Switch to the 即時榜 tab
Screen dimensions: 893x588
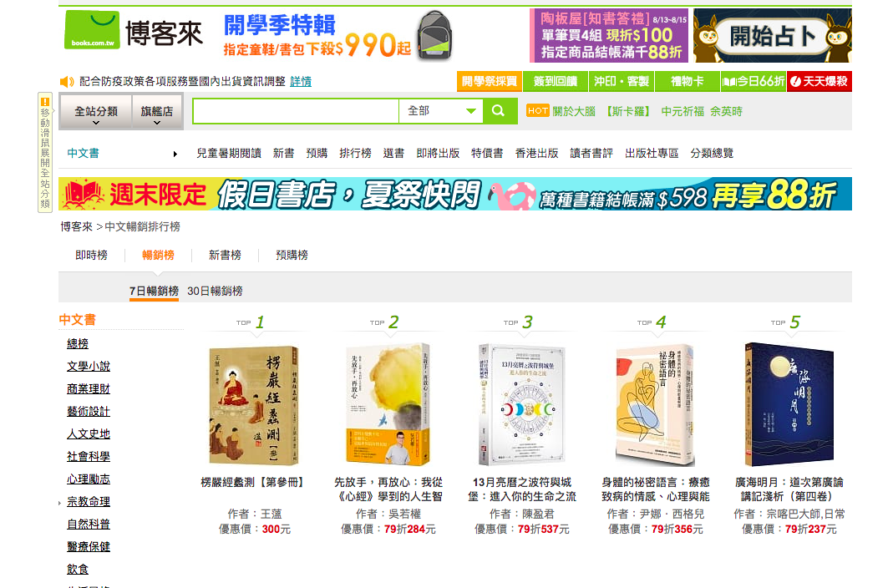[x=91, y=255]
